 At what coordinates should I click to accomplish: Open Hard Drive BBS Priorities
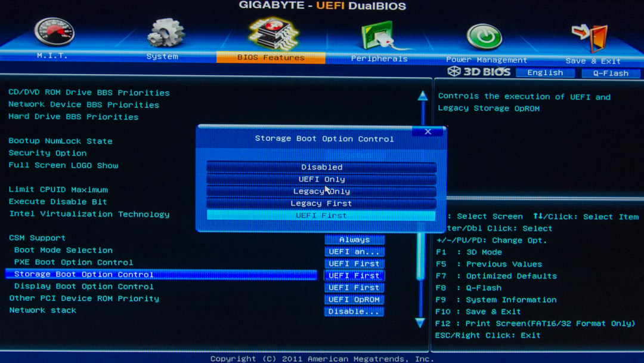[x=73, y=117]
